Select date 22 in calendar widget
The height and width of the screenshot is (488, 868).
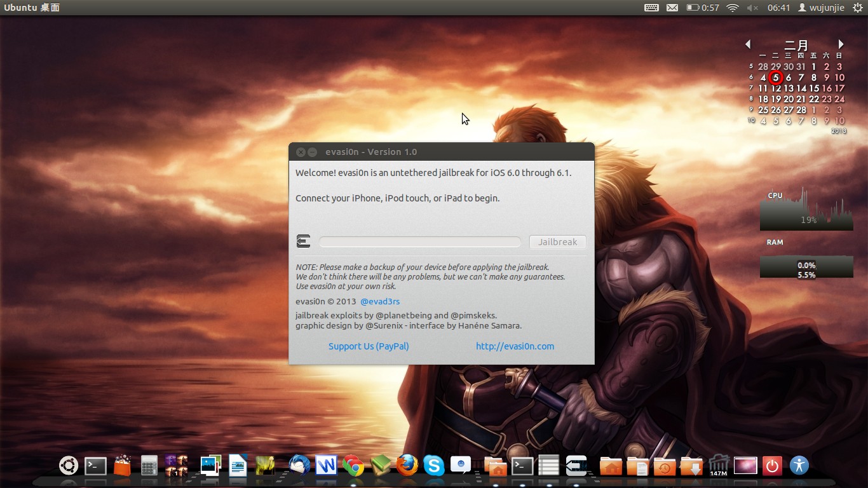pyautogui.click(x=814, y=99)
